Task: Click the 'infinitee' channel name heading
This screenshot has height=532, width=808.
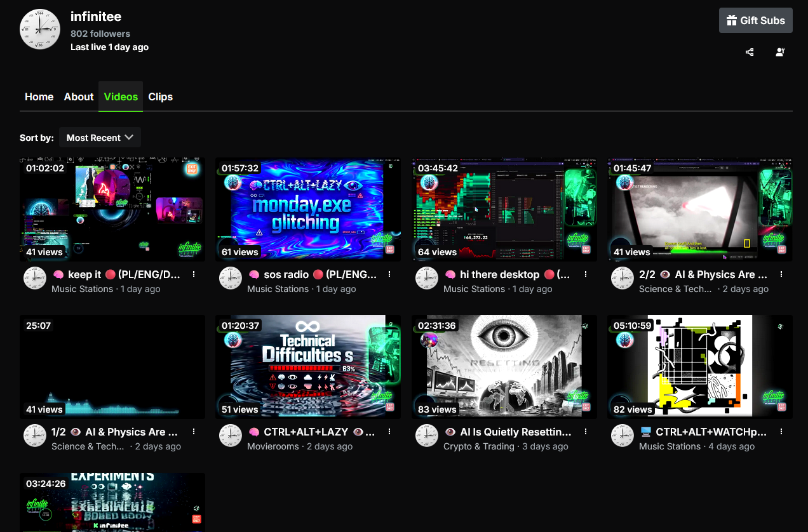Action: pos(96,17)
